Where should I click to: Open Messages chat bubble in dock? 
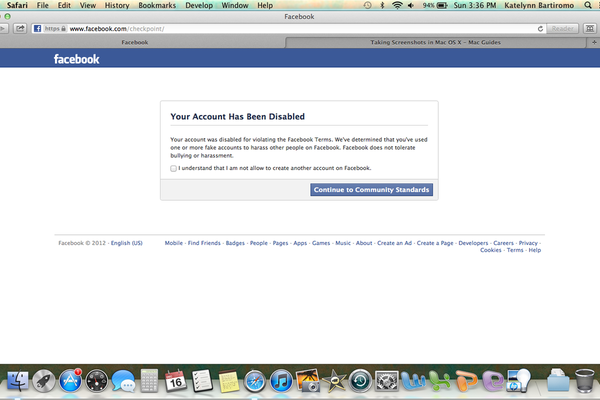(123, 381)
